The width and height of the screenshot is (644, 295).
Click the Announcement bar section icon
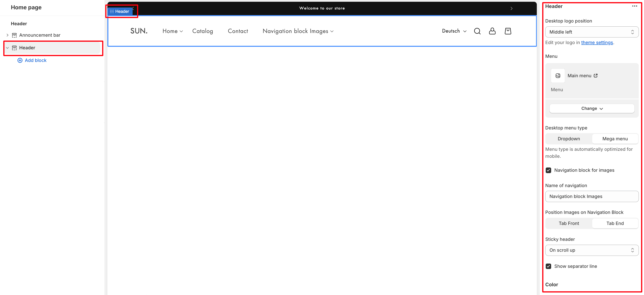(x=14, y=35)
